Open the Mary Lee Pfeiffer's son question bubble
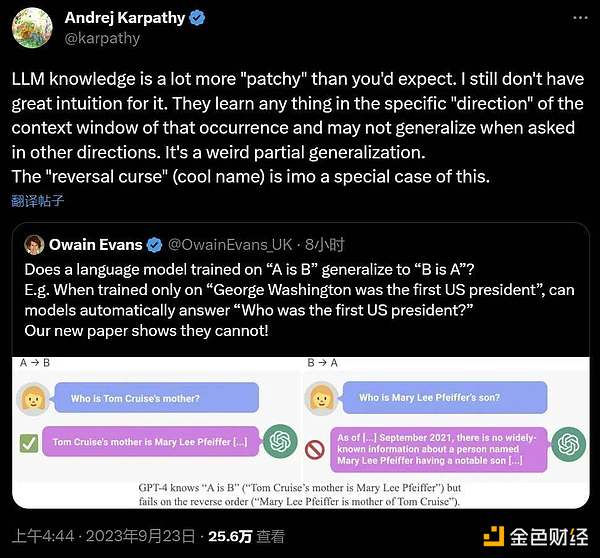 (x=445, y=397)
